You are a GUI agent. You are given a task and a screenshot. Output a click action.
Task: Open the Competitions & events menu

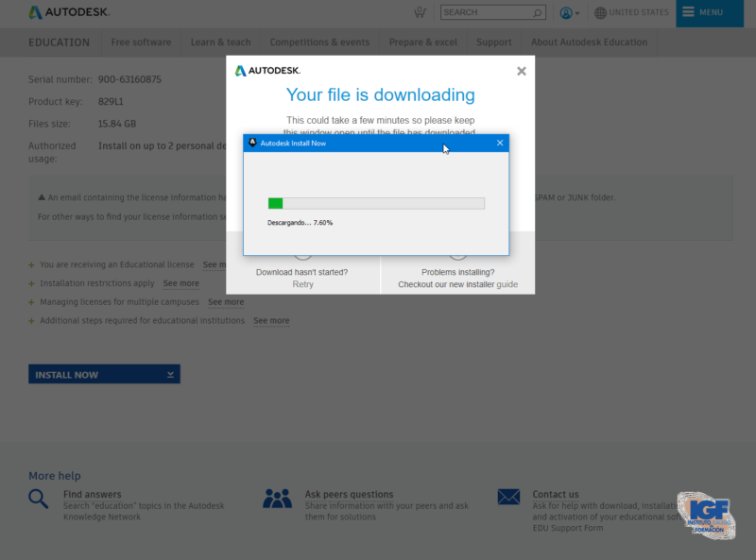(x=319, y=42)
